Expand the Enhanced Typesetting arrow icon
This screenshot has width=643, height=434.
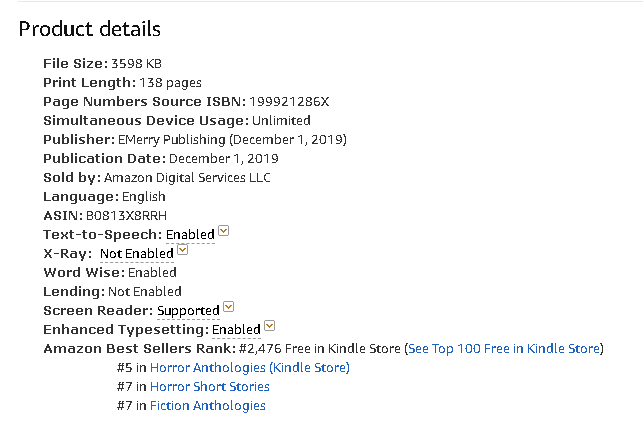tap(270, 327)
